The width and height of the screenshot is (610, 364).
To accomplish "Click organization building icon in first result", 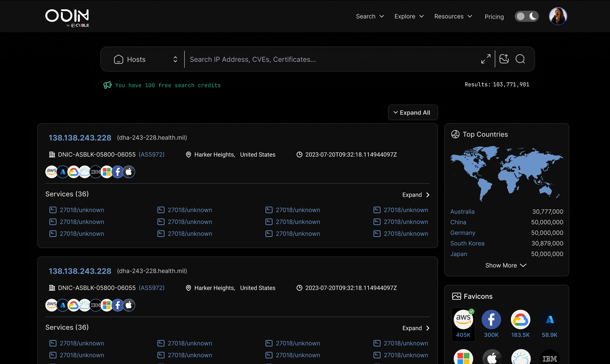I will point(52,154).
